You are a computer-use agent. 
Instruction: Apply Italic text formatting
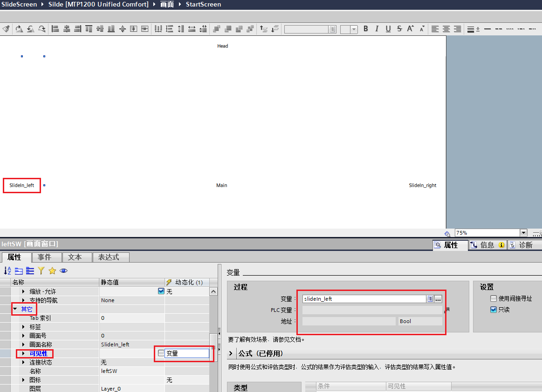(377, 29)
